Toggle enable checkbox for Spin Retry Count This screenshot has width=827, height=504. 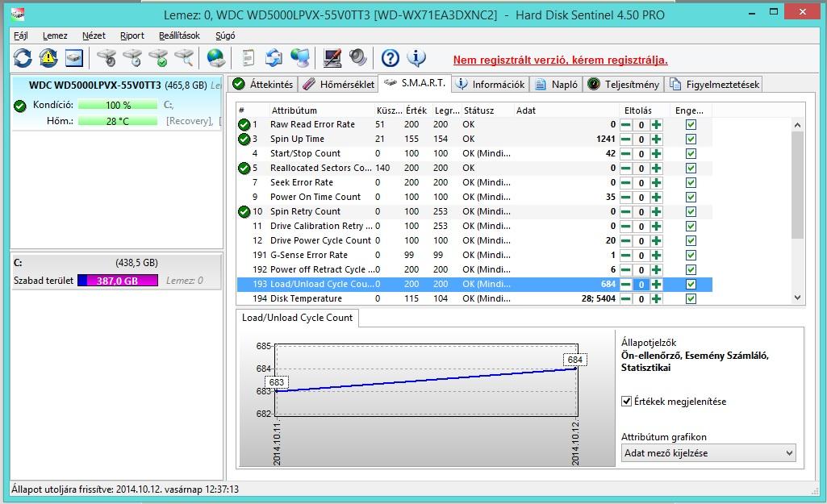click(x=691, y=212)
